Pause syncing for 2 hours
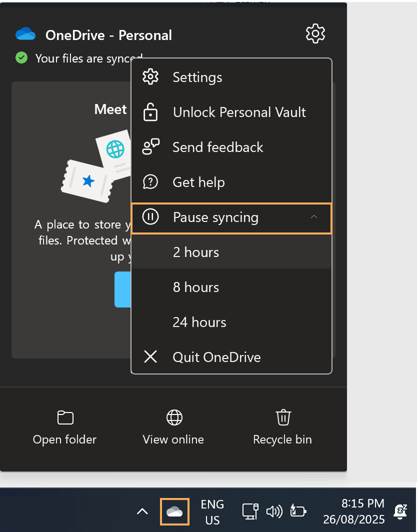The width and height of the screenshot is (417, 532). pos(196,252)
